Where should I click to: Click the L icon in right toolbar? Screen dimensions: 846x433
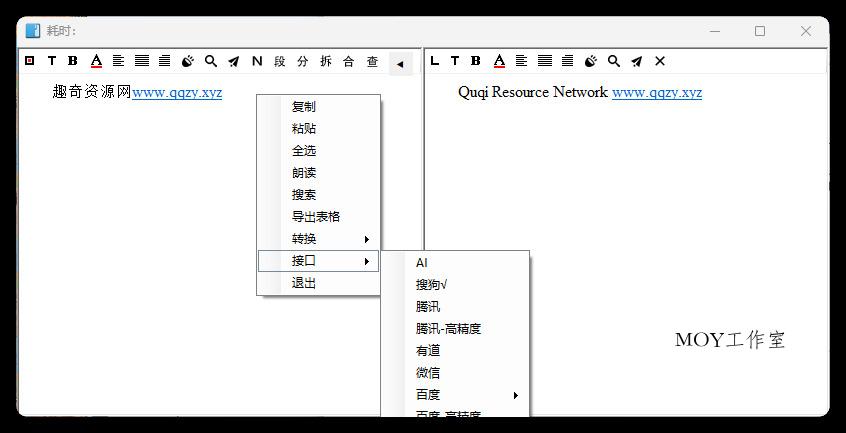click(434, 61)
